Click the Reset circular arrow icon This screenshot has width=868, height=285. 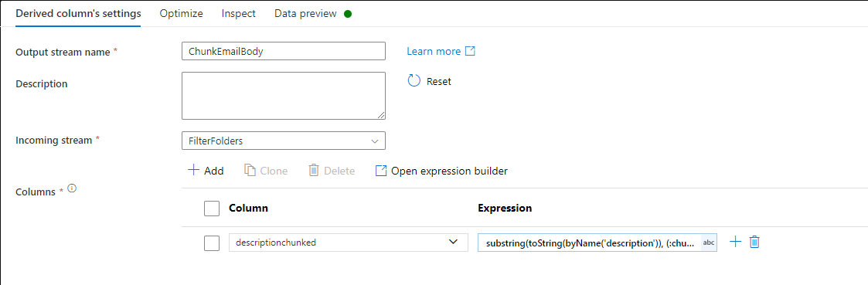414,81
